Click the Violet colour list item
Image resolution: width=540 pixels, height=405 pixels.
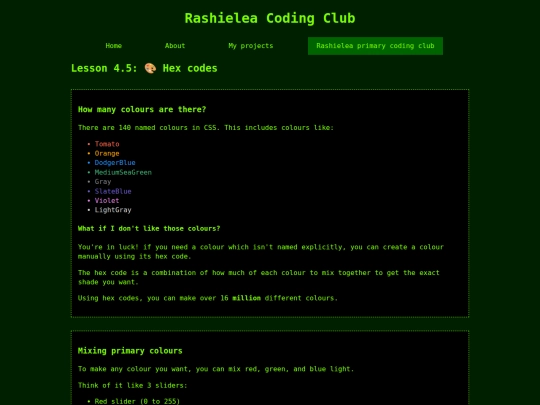click(x=107, y=200)
